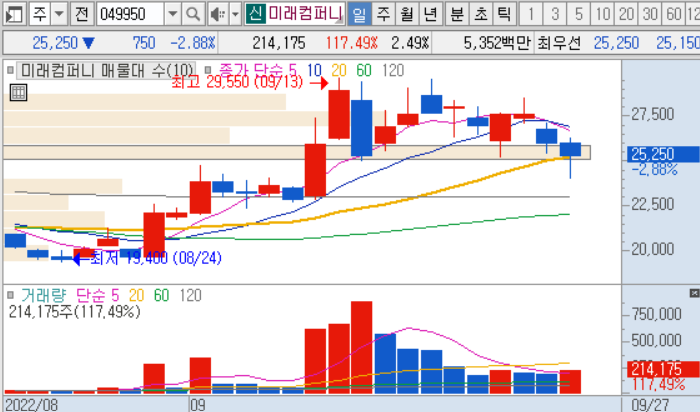Click the gray 120 price moving average label
The image size is (700, 412).
click(x=393, y=70)
